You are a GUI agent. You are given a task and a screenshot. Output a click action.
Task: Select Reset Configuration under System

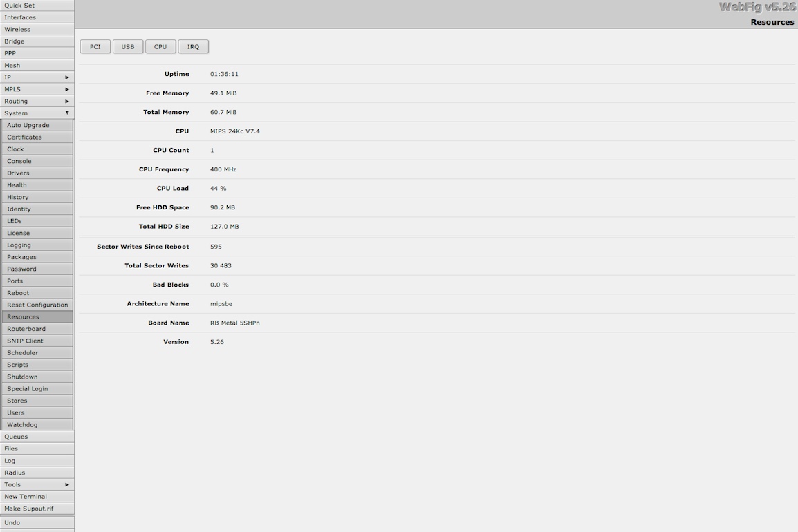click(x=37, y=305)
